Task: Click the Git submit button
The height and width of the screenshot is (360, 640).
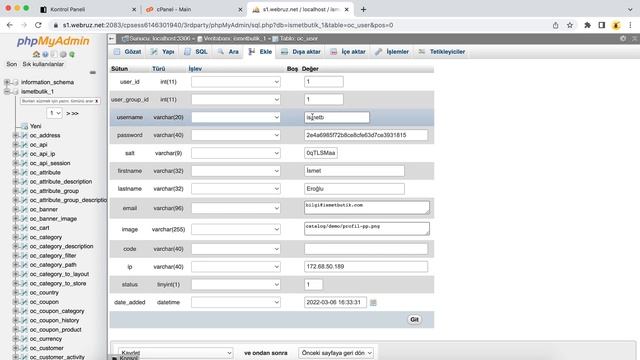Action: pos(414,320)
